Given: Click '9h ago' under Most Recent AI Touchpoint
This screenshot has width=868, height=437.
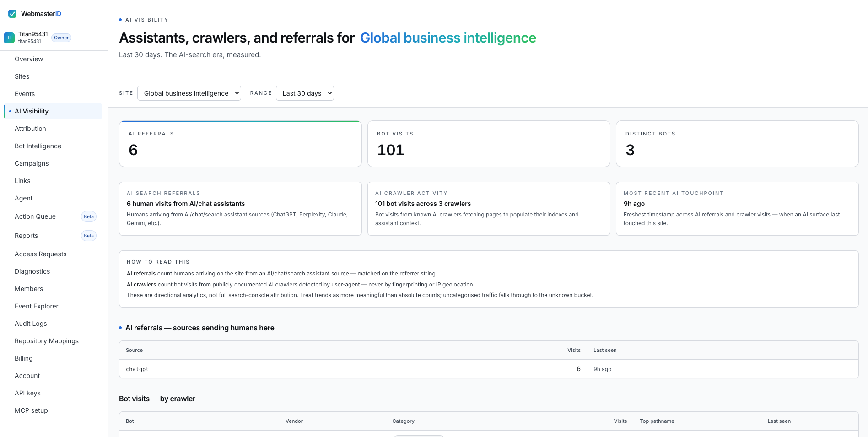Looking at the screenshot, I should click(634, 204).
